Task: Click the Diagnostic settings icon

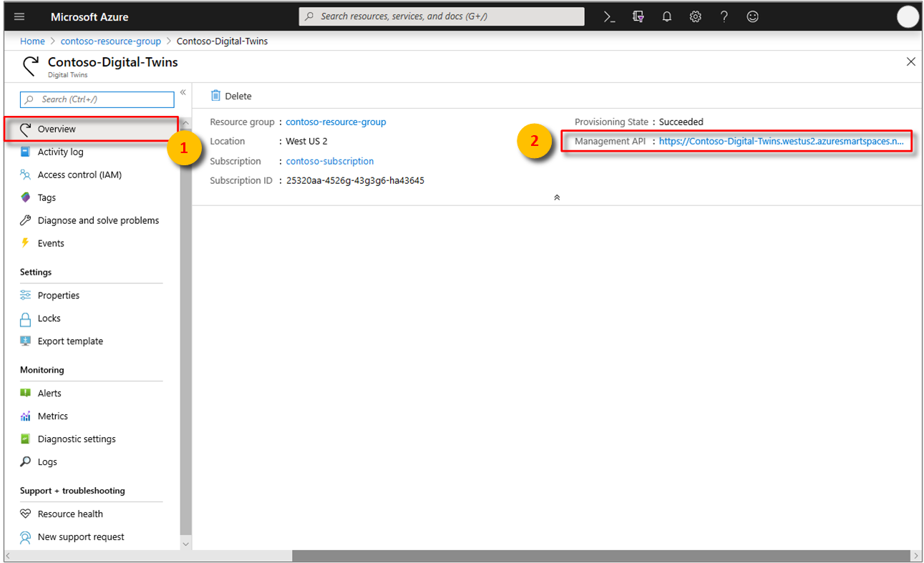Action: (x=26, y=439)
